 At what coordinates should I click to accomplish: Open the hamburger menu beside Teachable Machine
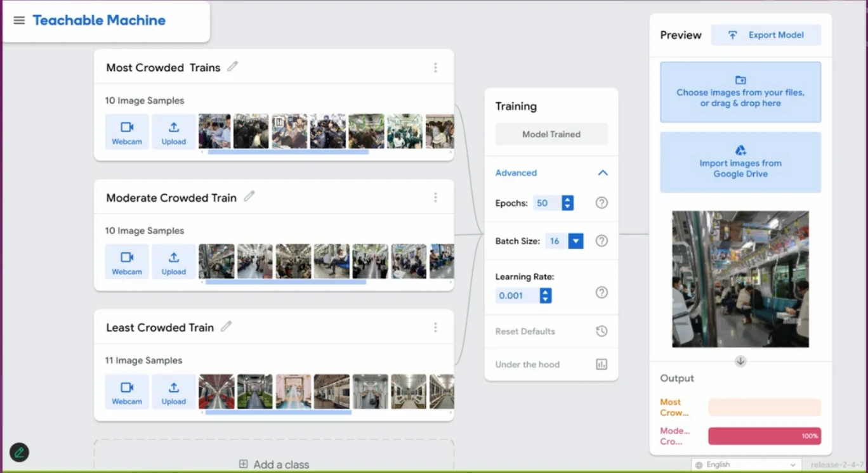tap(19, 20)
